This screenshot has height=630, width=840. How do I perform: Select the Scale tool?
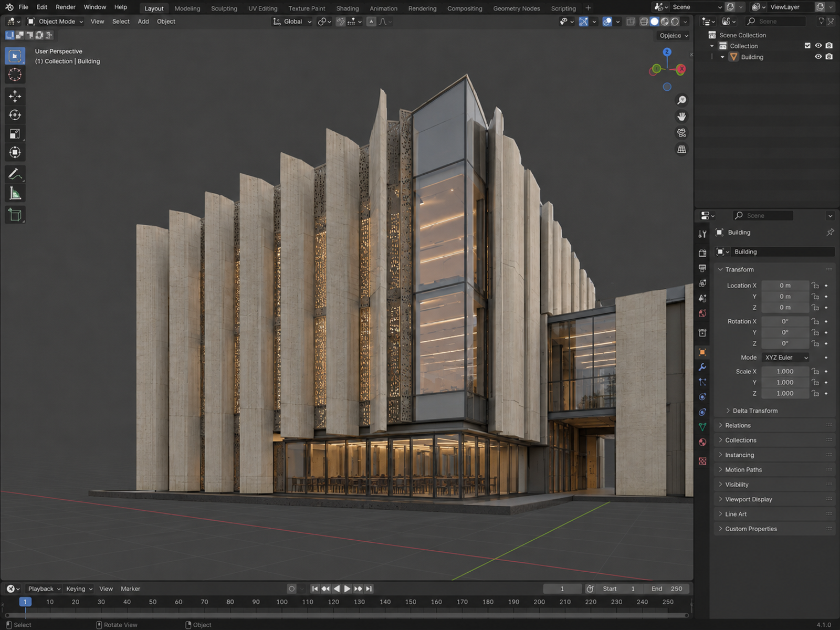tap(15, 134)
